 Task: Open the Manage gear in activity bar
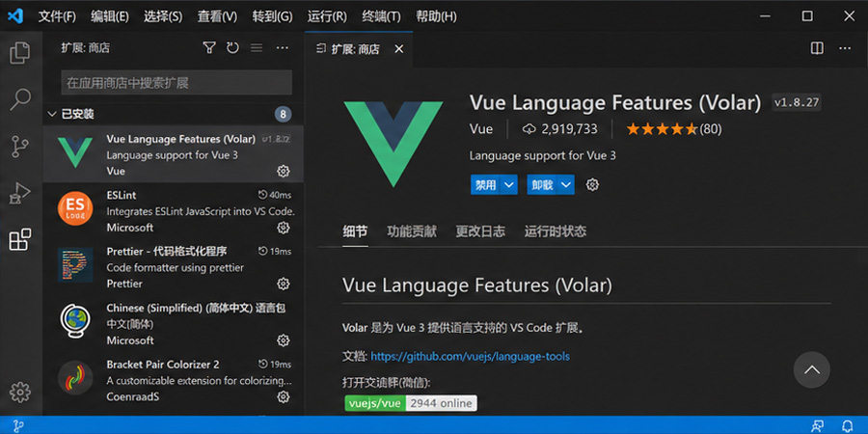click(x=20, y=392)
